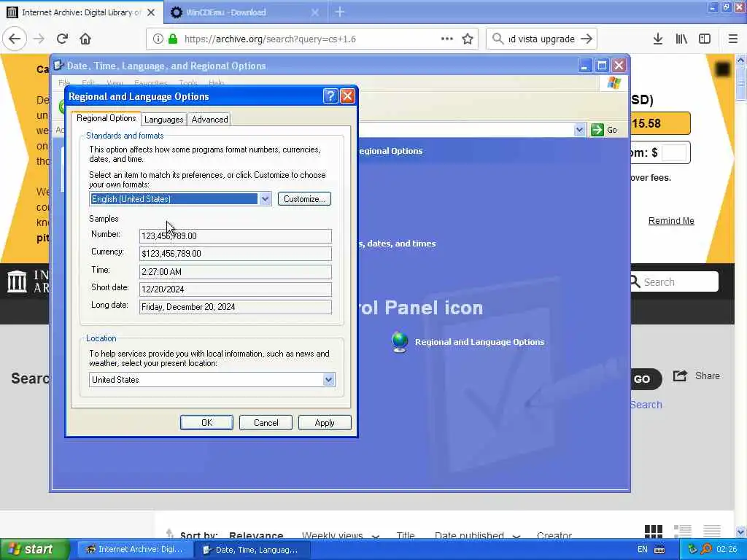Click the page scrollbar down arrow
This screenshot has height=560, width=747.
click(x=741, y=532)
